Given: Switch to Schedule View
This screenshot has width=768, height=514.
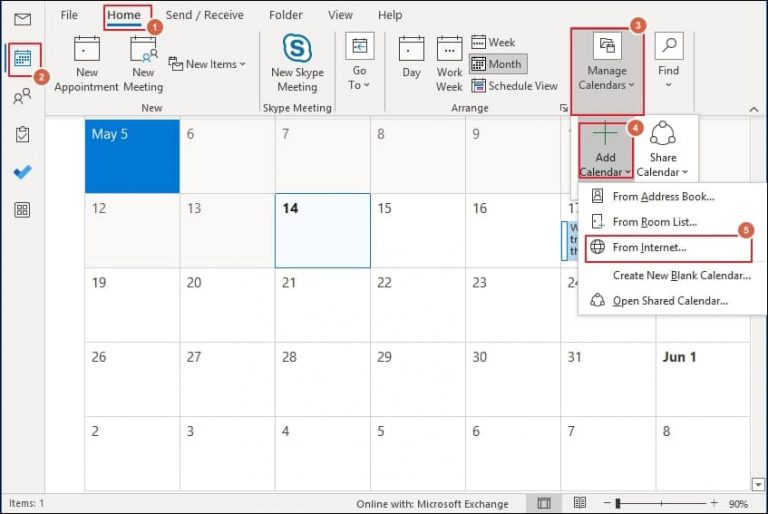Looking at the screenshot, I should pyautogui.click(x=514, y=86).
